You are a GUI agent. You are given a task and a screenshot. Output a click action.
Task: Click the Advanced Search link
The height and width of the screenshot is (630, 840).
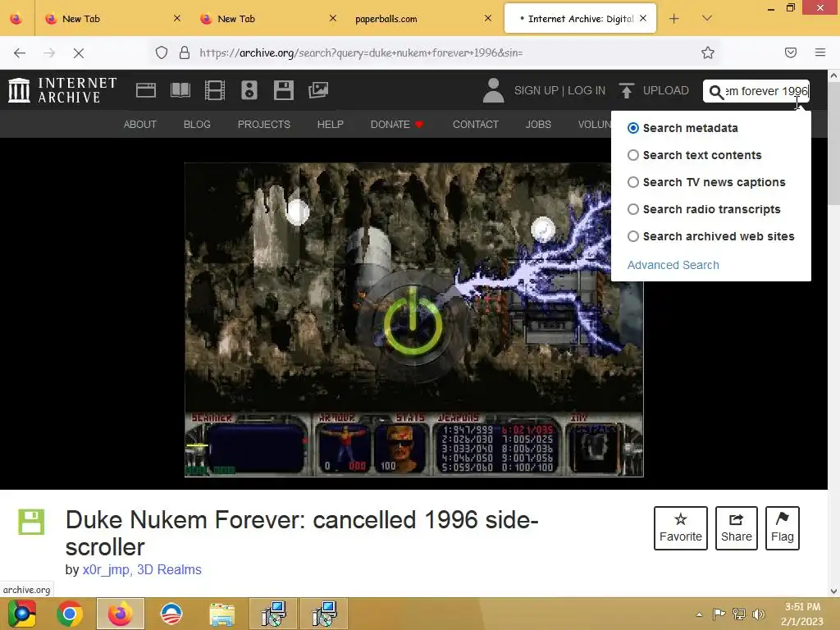673,265
